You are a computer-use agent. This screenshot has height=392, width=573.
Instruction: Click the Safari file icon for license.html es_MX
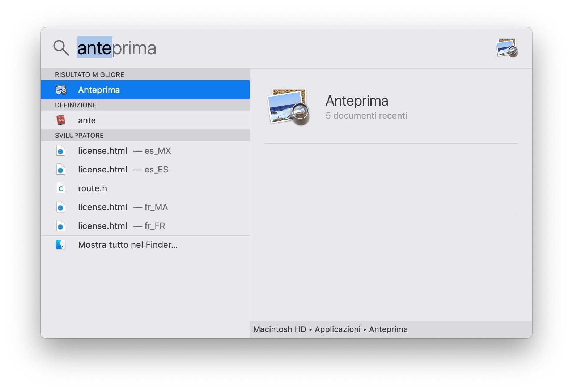click(61, 150)
